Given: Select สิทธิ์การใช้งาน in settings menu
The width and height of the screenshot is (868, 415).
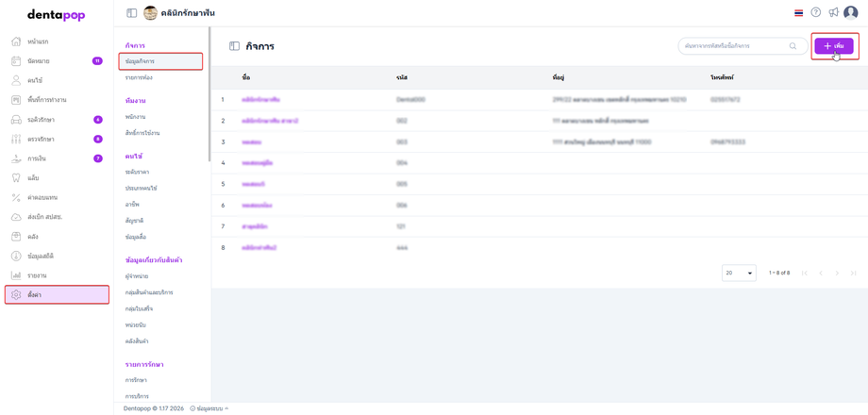Looking at the screenshot, I should coord(142,133).
